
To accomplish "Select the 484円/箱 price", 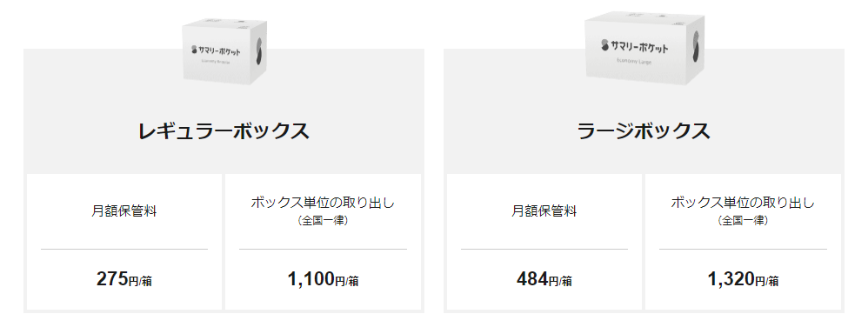I will pyautogui.click(x=544, y=279).
